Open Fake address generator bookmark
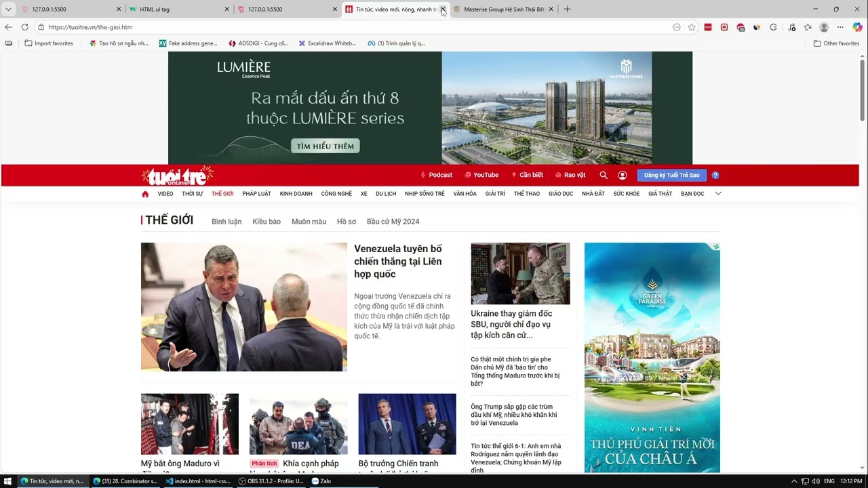 pos(189,43)
